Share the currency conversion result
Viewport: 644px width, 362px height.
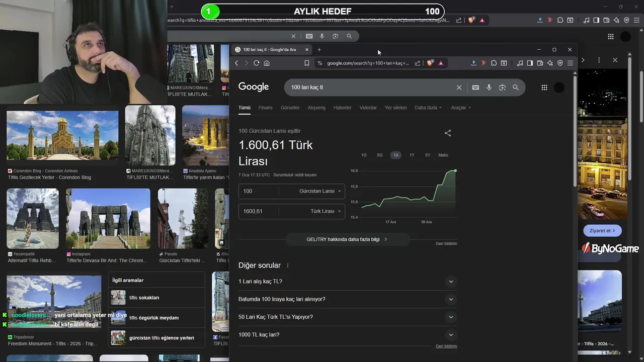(x=448, y=133)
